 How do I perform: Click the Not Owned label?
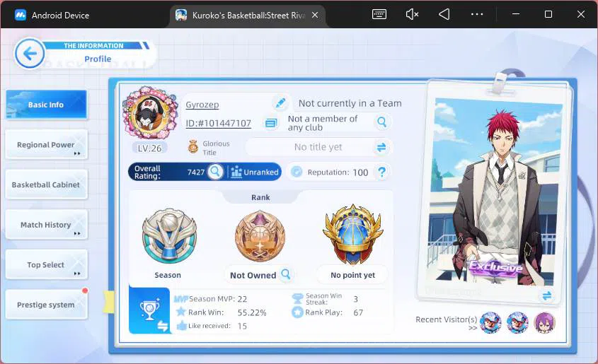click(253, 275)
